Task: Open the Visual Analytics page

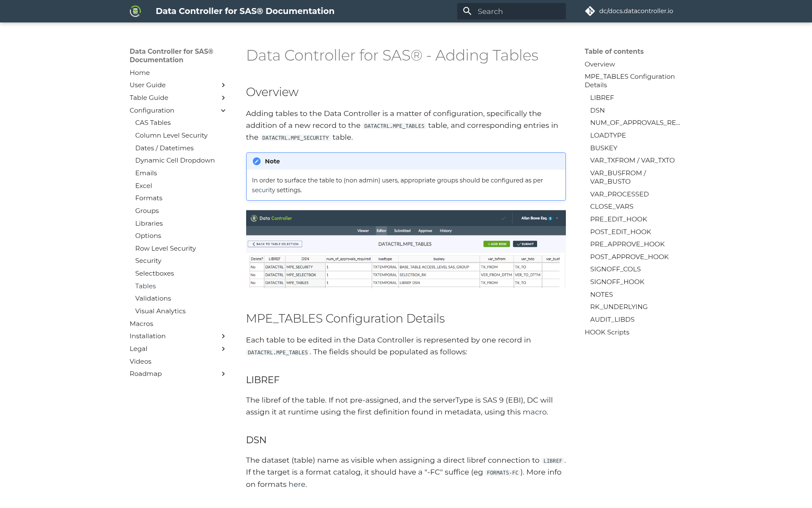Action: tap(160, 311)
